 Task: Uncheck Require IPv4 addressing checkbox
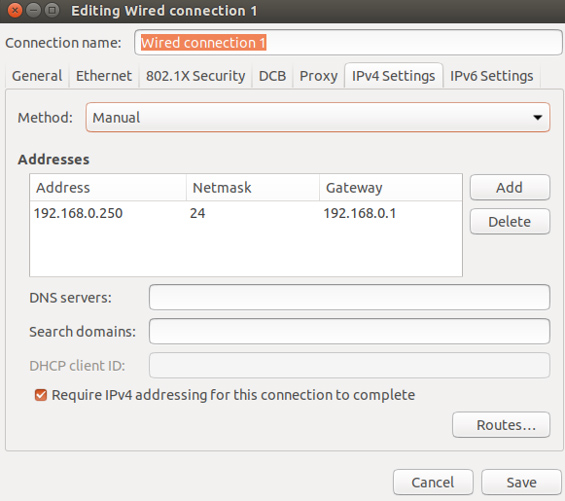41,395
